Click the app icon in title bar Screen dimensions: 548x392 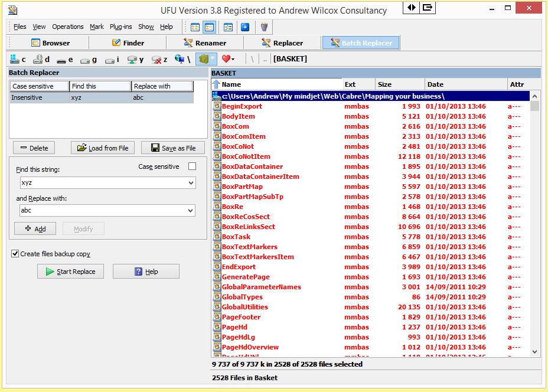click(13, 10)
